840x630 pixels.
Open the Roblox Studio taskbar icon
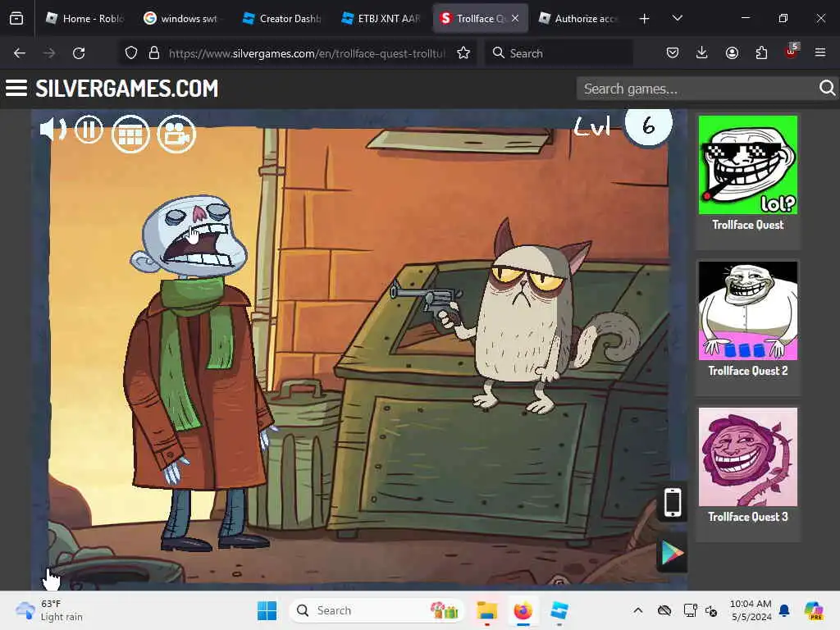tap(559, 610)
